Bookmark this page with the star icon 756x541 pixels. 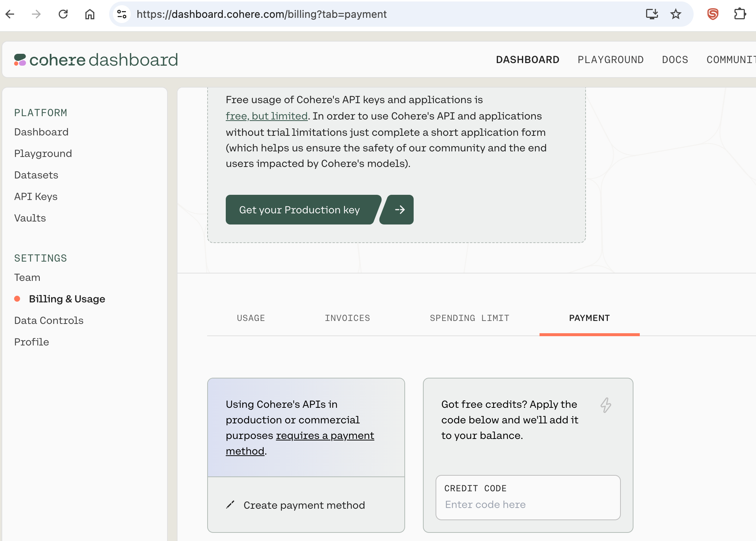point(676,14)
